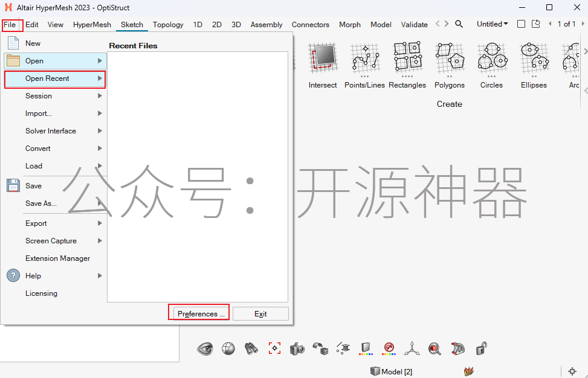This screenshot has height=378, width=588.
Task: Open the View menu
Action: (56, 25)
